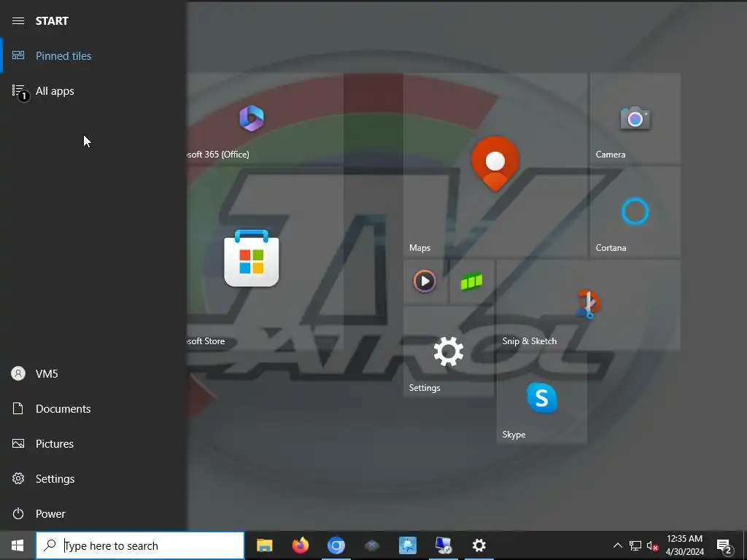This screenshot has width=747, height=560.
Task: Open the Maps tile
Action: point(495,165)
